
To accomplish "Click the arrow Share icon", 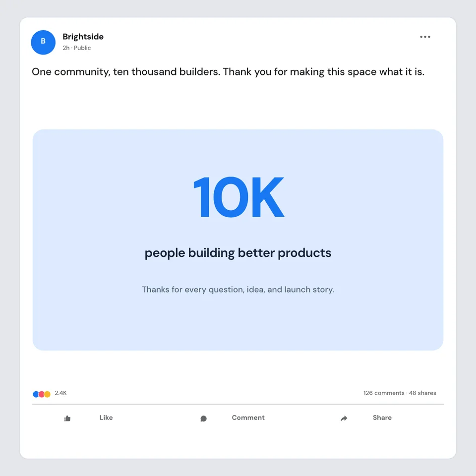I will pos(344,418).
